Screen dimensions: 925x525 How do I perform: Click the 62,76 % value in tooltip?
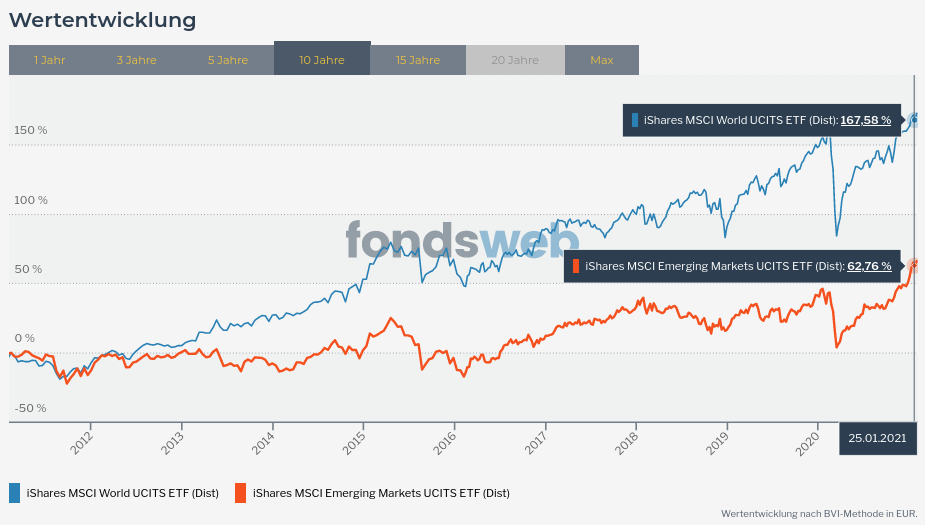(869, 267)
